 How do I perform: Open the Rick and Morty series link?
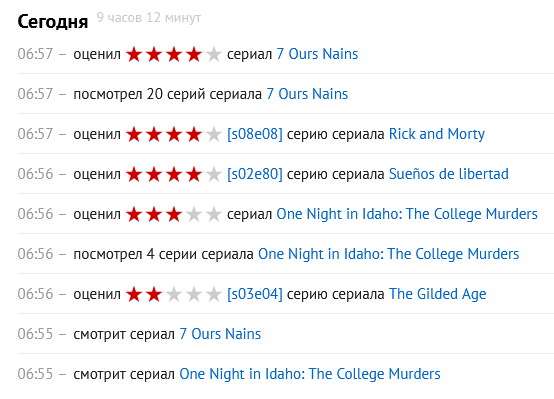point(437,134)
